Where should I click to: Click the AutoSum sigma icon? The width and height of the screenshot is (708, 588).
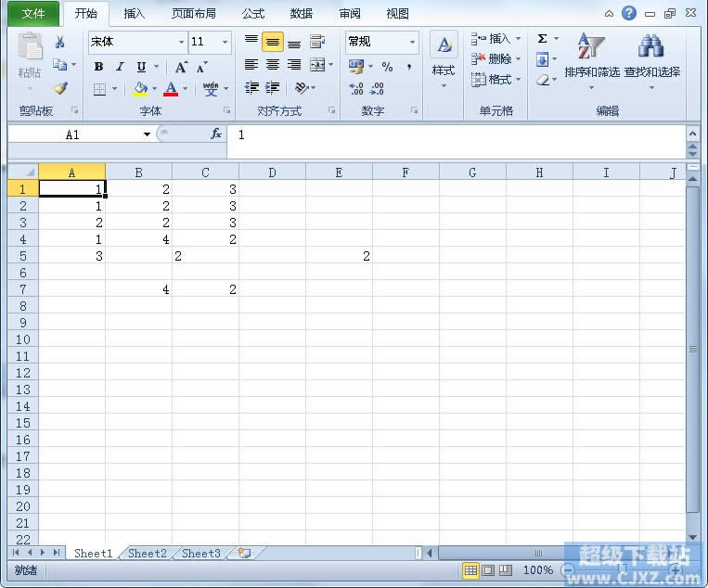pyautogui.click(x=543, y=39)
